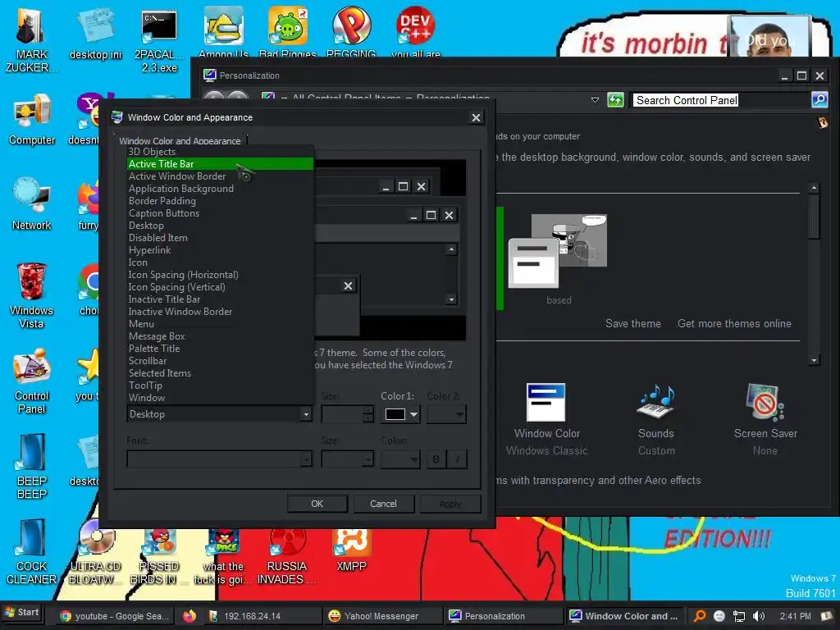Click the Firefox icon in the taskbar
The image size is (840, 630).
point(189,616)
